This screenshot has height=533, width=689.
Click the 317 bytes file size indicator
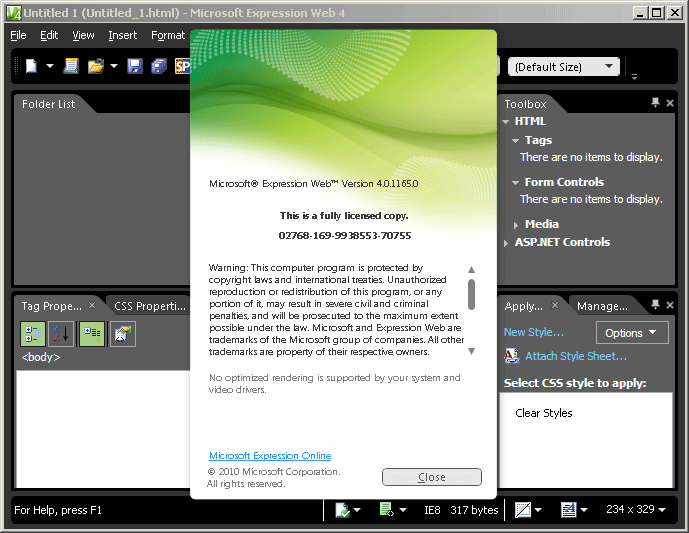(474, 510)
